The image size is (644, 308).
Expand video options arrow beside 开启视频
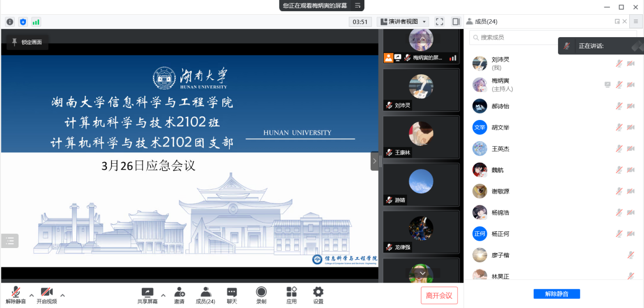pos(63,295)
